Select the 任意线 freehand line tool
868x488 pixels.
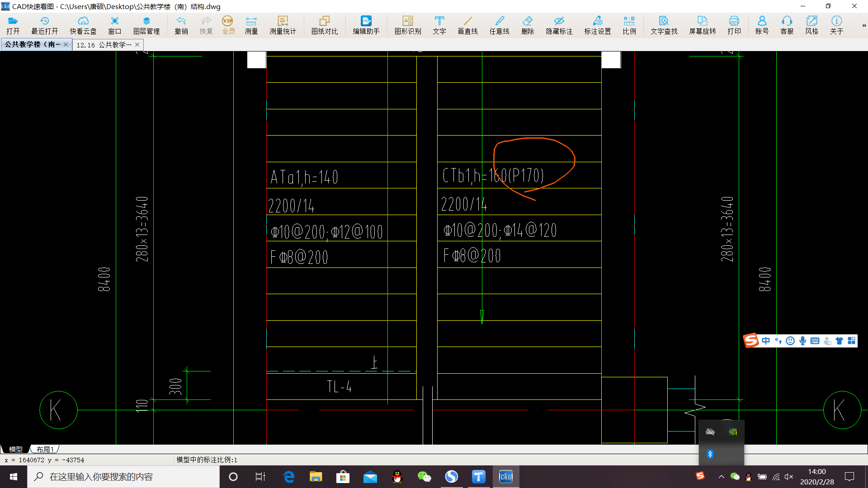(500, 25)
